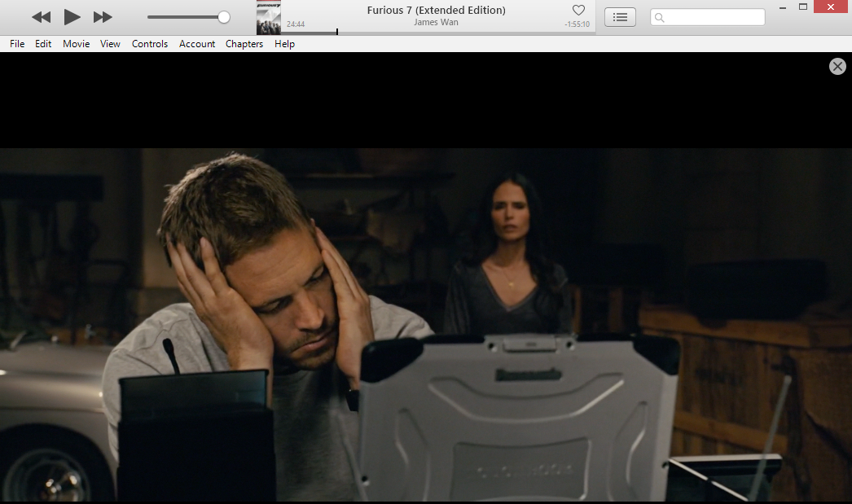Close the video with the X circle
Screen dimensions: 852x504
pyautogui.click(x=837, y=66)
